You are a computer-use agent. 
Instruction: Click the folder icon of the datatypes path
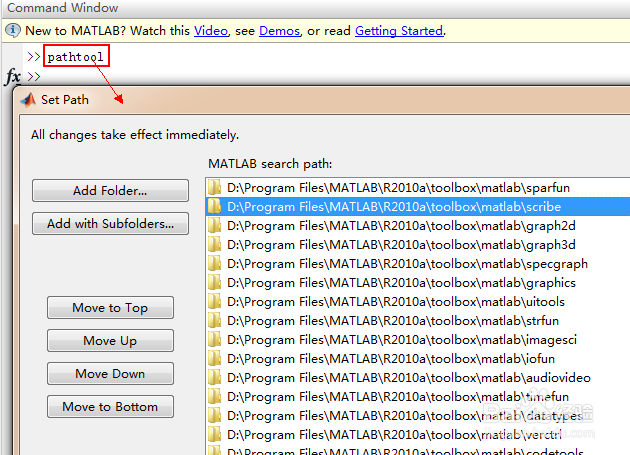pyautogui.click(x=215, y=416)
